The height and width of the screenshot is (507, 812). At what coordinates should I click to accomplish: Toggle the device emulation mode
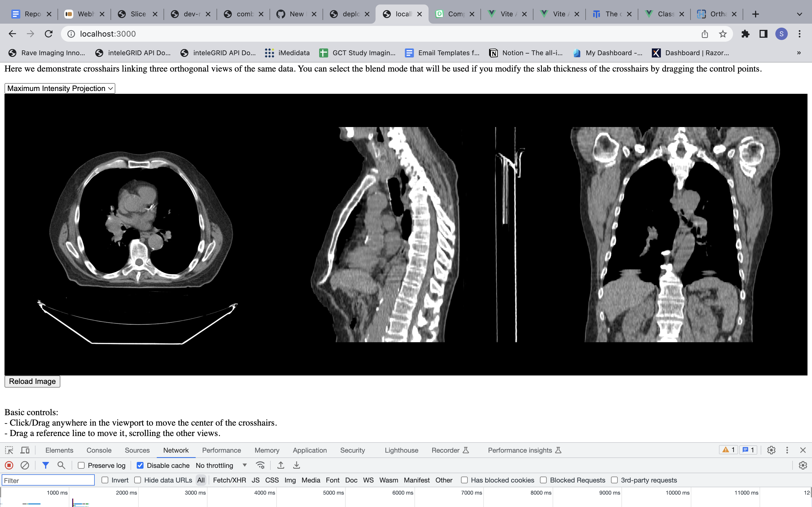pyautogui.click(x=25, y=450)
